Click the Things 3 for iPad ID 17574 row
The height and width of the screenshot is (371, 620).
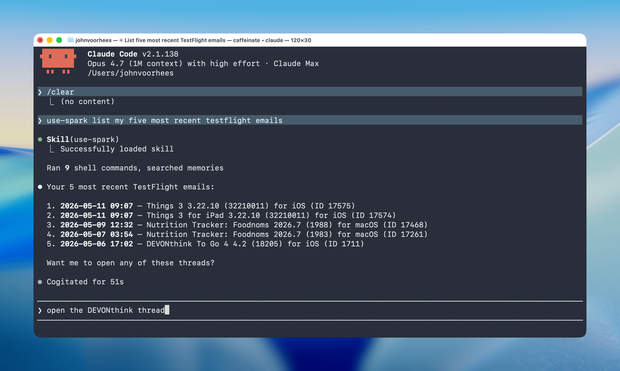pos(221,216)
